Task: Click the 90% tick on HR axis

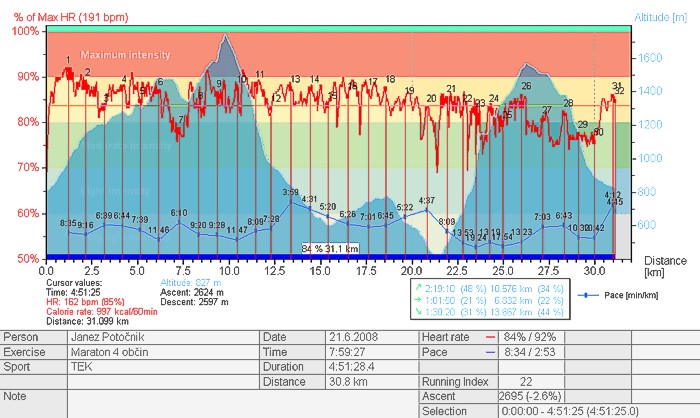Action: (x=28, y=76)
